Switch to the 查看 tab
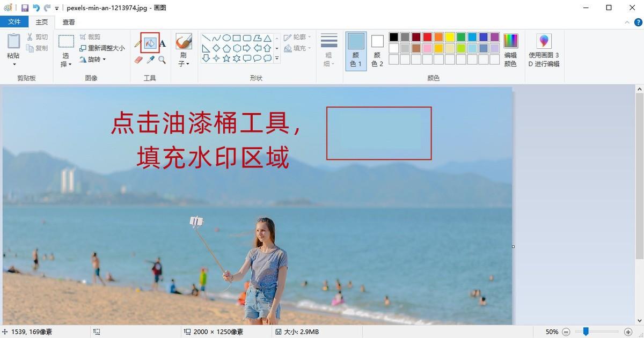 [x=69, y=22]
